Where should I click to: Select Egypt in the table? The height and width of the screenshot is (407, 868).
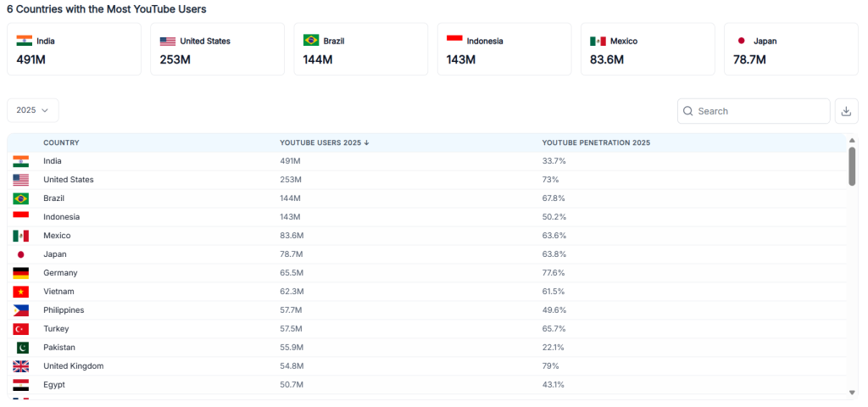point(54,385)
